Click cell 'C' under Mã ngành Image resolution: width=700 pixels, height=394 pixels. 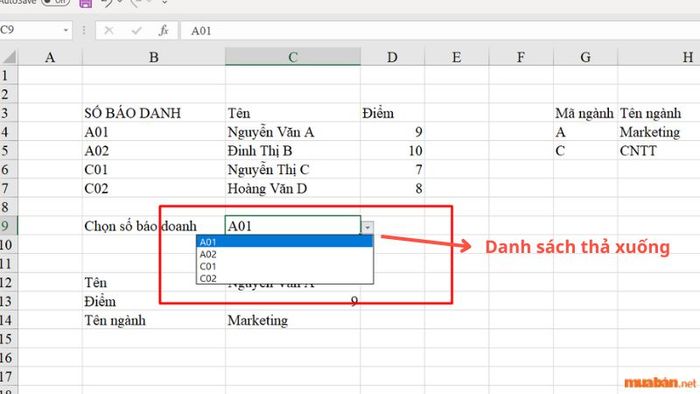(585, 150)
